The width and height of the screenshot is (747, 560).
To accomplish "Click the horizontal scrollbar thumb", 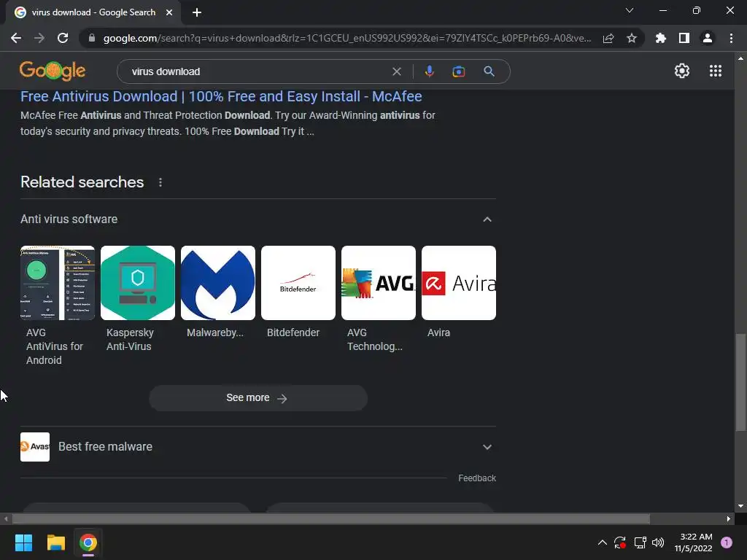I will coord(331,518).
